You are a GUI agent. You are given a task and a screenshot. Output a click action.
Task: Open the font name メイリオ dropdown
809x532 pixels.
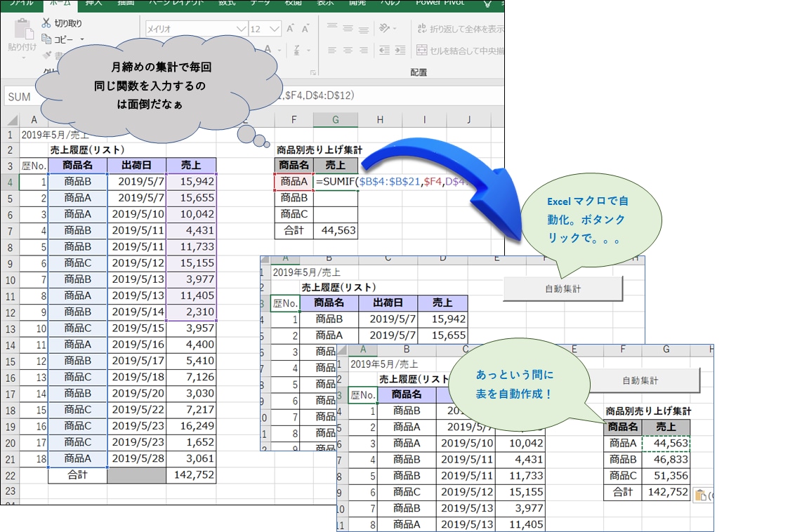pos(241,29)
